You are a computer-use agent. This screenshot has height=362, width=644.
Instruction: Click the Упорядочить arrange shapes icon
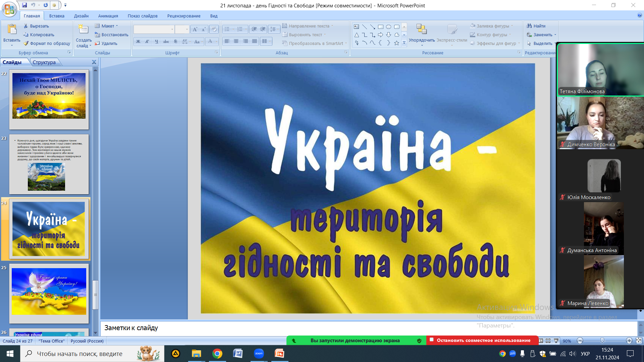coord(421,29)
